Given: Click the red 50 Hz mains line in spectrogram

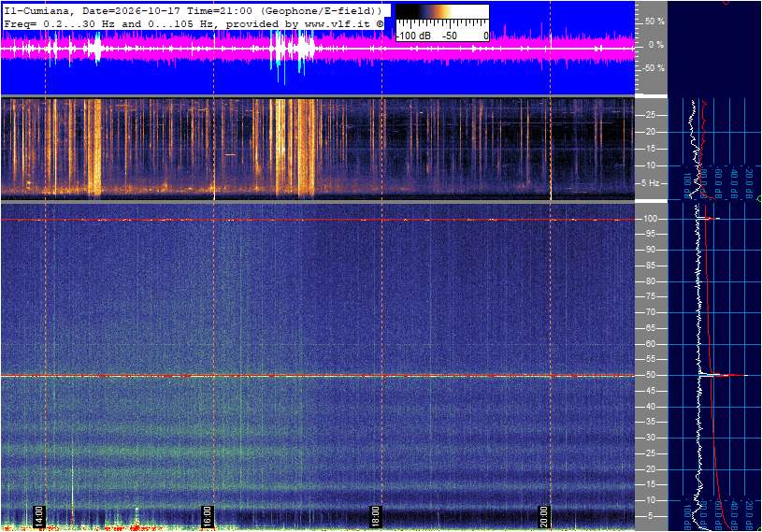Looking at the screenshot, I should [x=317, y=376].
